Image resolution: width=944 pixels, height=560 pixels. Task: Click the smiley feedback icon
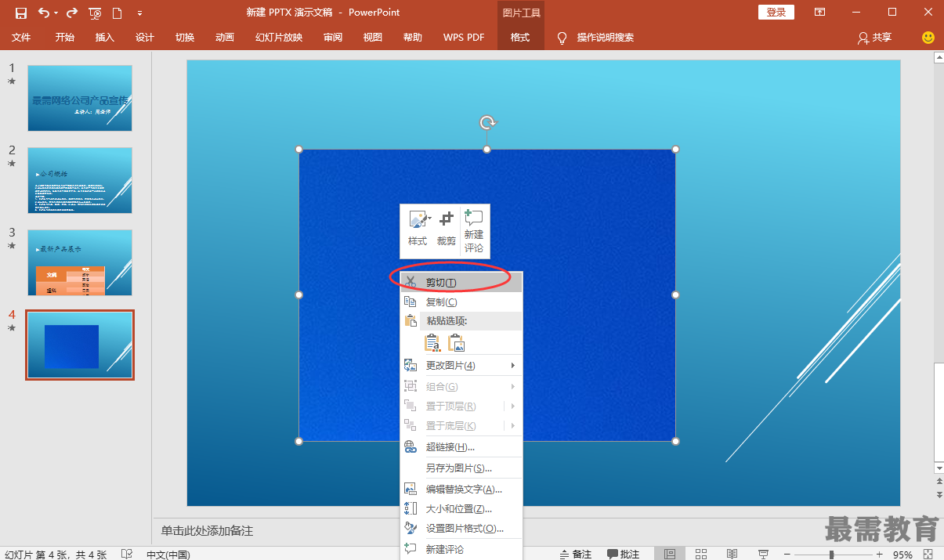(928, 38)
